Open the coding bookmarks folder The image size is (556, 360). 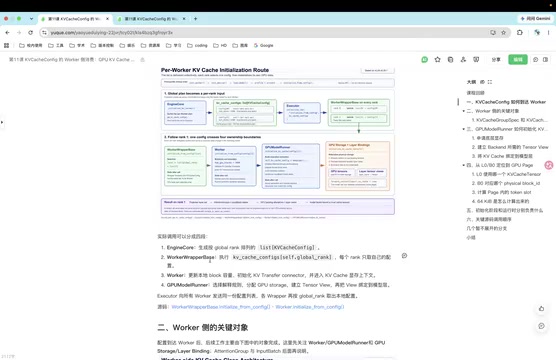coord(197,45)
